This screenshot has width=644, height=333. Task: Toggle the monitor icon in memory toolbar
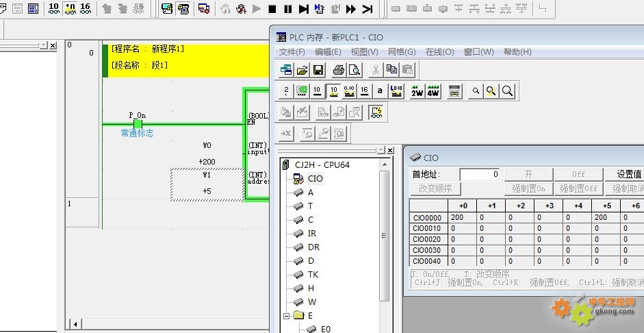[376, 112]
